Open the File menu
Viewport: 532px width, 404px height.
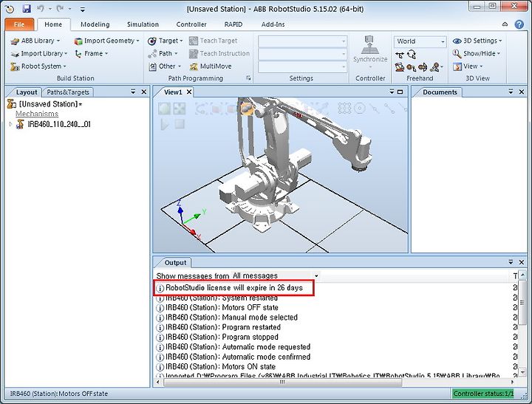click(19, 24)
